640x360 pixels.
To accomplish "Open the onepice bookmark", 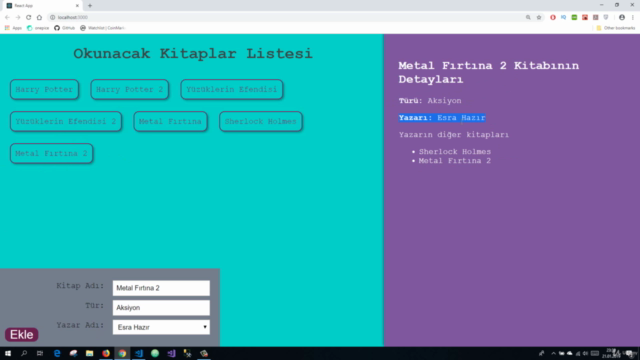I will tap(38, 28).
